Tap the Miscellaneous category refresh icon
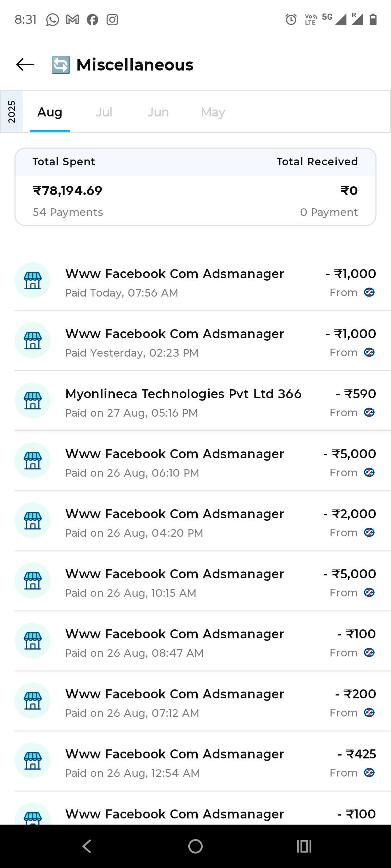Screen dimensions: 391x868 coord(60,65)
